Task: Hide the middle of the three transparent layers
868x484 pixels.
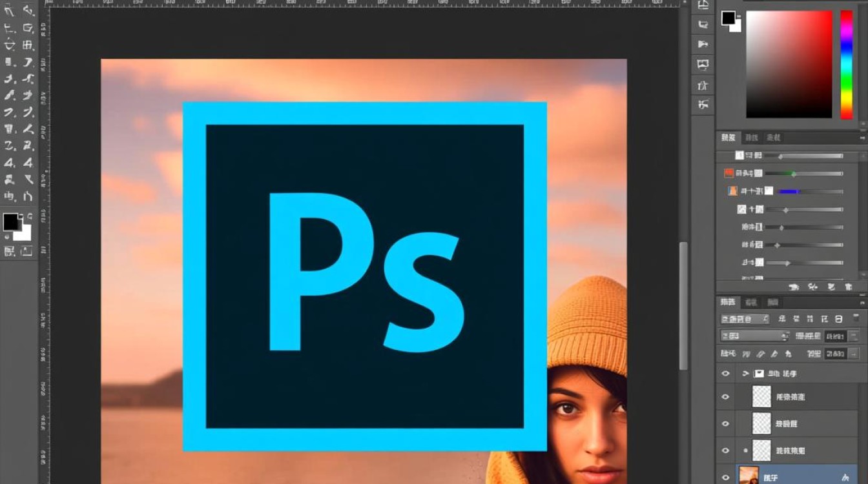Action: coord(725,424)
